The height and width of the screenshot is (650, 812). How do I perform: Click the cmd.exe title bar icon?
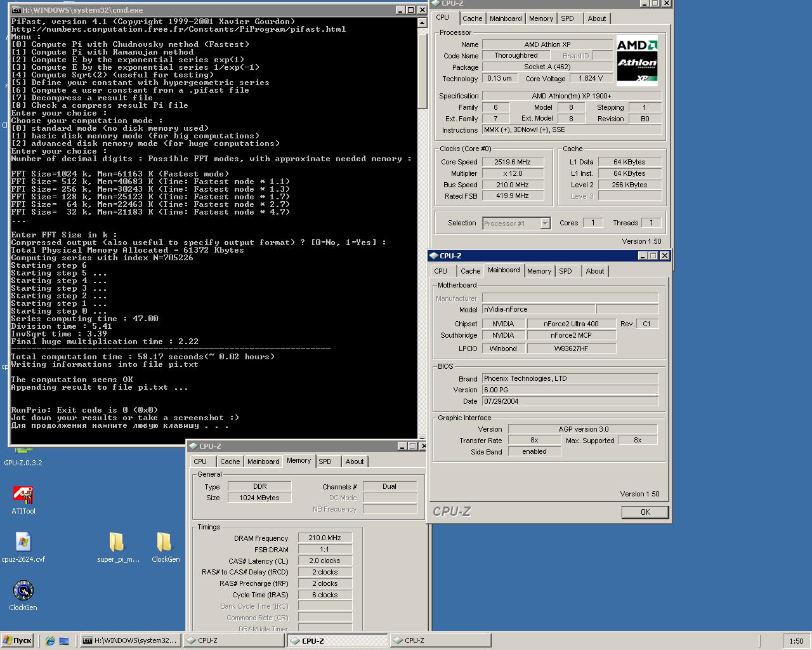(16, 10)
